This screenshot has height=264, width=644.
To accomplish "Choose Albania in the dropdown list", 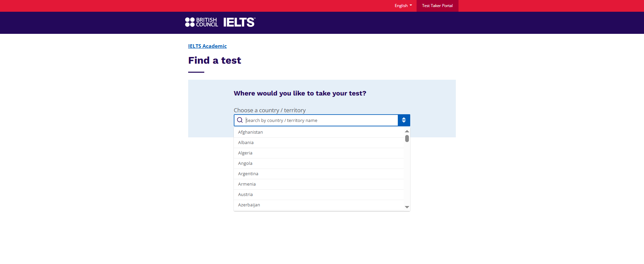I will click(246, 143).
